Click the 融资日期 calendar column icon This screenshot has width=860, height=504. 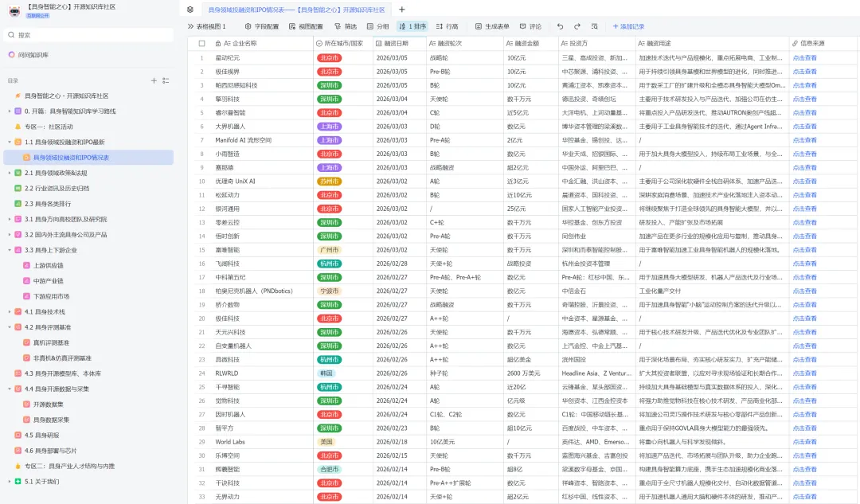(378, 43)
